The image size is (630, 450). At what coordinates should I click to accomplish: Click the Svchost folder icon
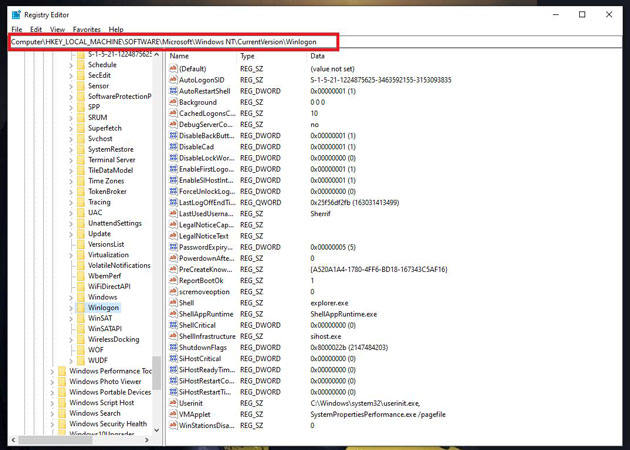coord(81,139)
